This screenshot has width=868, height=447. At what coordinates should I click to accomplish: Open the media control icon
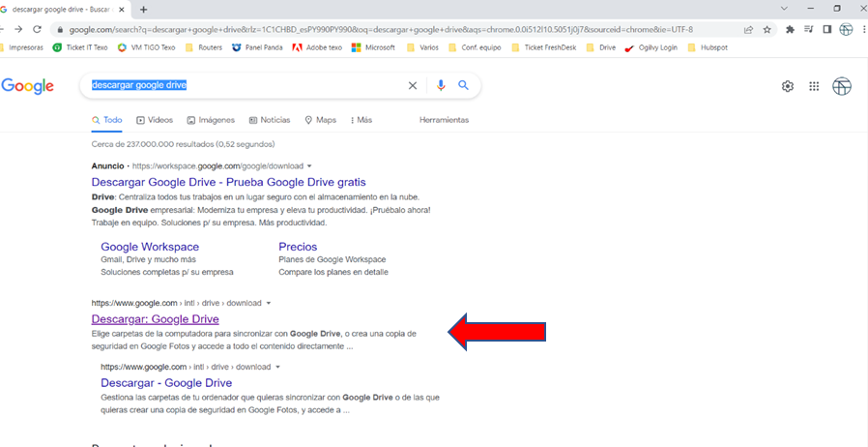(x=808, y=30)
